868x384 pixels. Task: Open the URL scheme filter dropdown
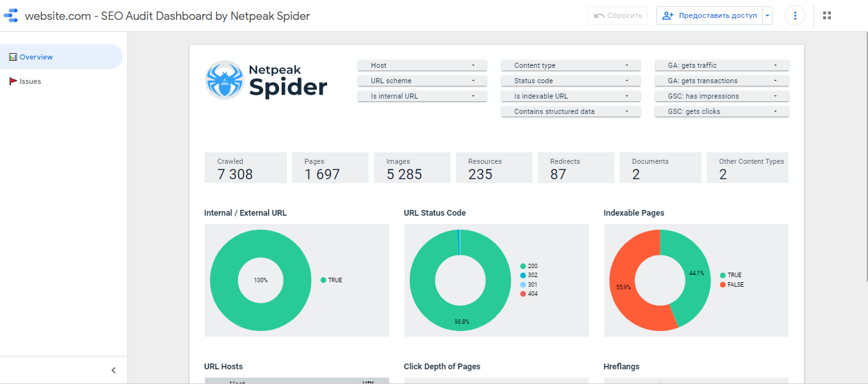tap(422, 81)
